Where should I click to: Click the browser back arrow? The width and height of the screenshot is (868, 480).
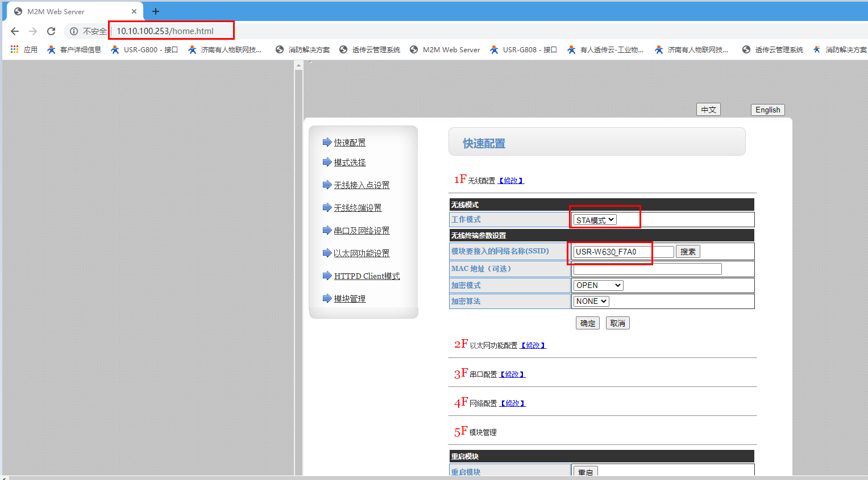(15, 31)
